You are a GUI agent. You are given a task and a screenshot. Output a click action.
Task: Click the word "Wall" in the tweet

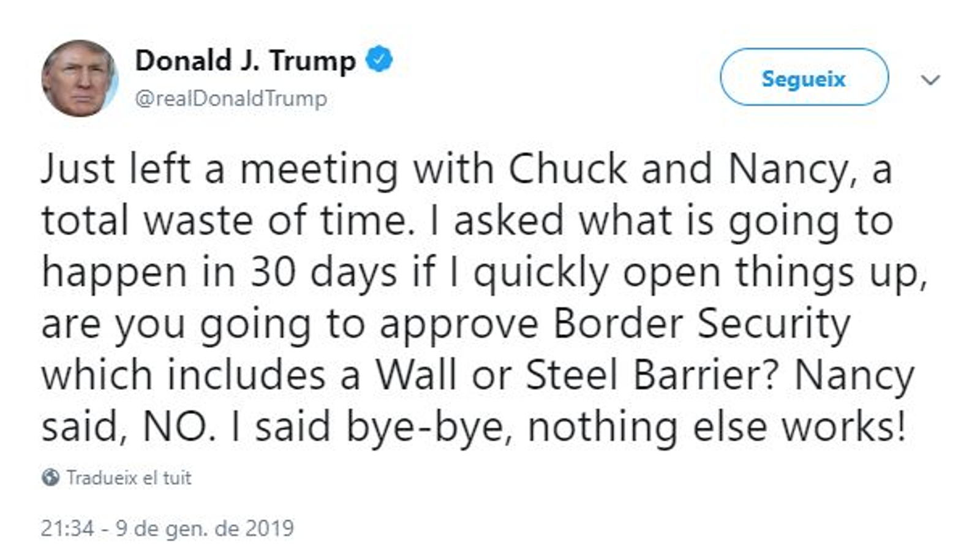pos(416,375)
